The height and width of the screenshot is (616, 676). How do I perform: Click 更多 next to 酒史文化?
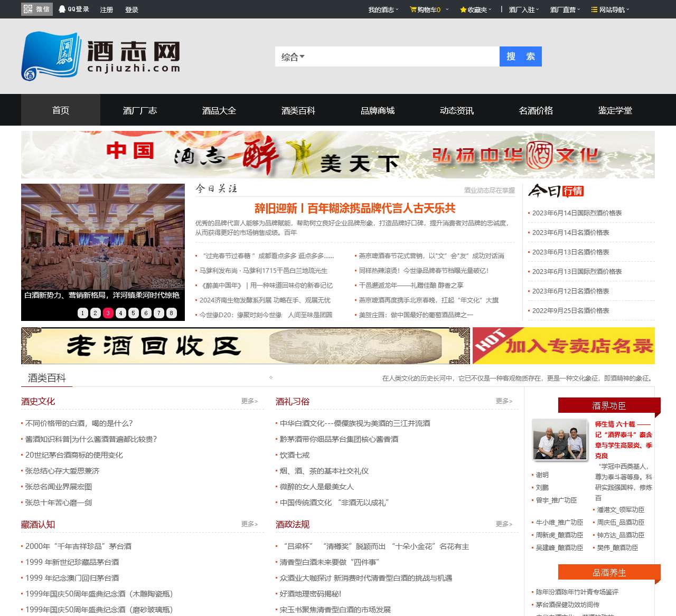[x=249, y=401]
